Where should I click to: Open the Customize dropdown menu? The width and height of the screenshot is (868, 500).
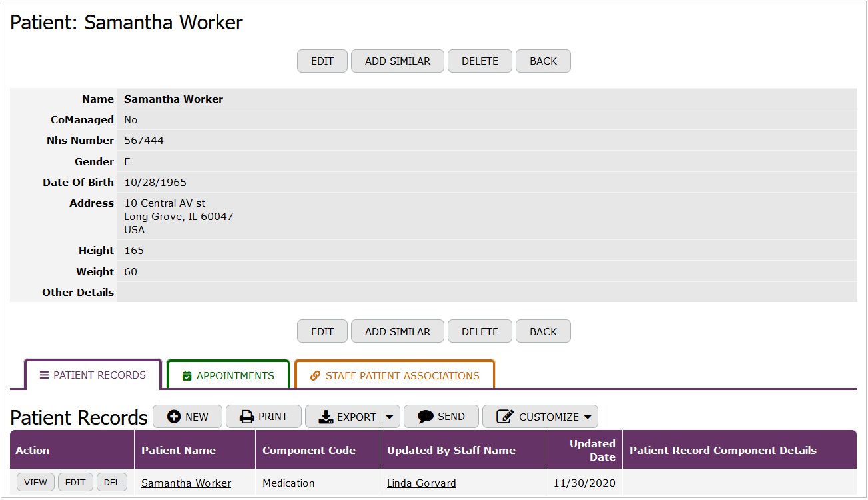tap(588, 417)
